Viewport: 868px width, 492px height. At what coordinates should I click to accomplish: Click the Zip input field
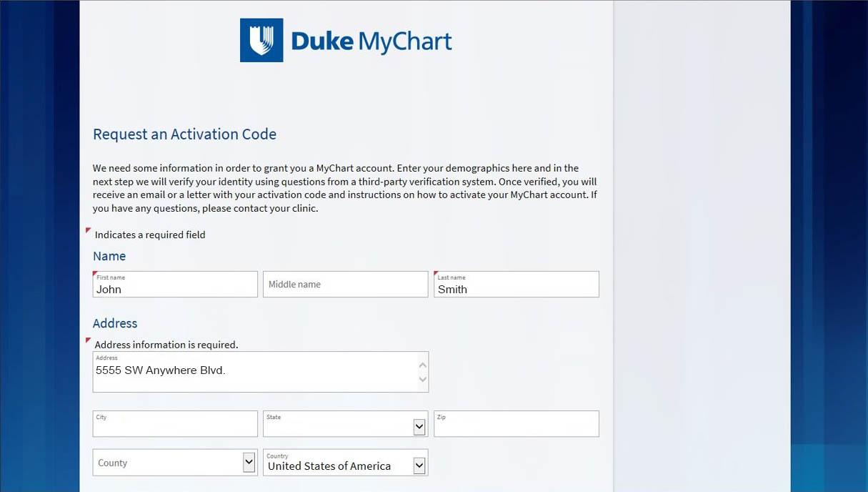pos(517,423)
